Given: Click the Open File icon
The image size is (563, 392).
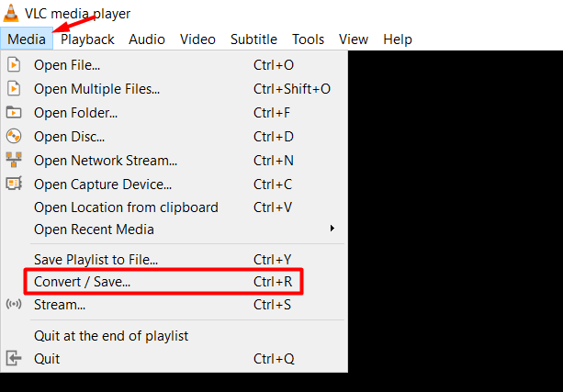Looking at the screenshot, I should (x=14, y=65).
